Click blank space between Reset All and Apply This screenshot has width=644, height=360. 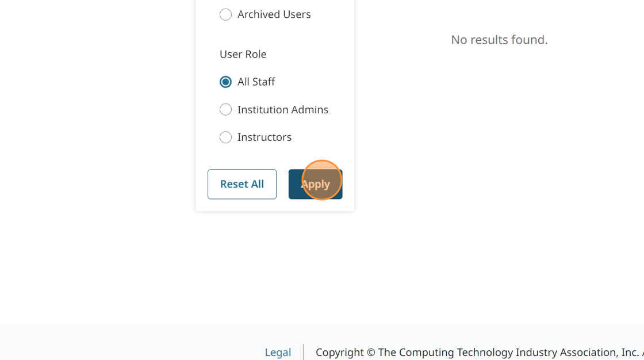point(282,184)
